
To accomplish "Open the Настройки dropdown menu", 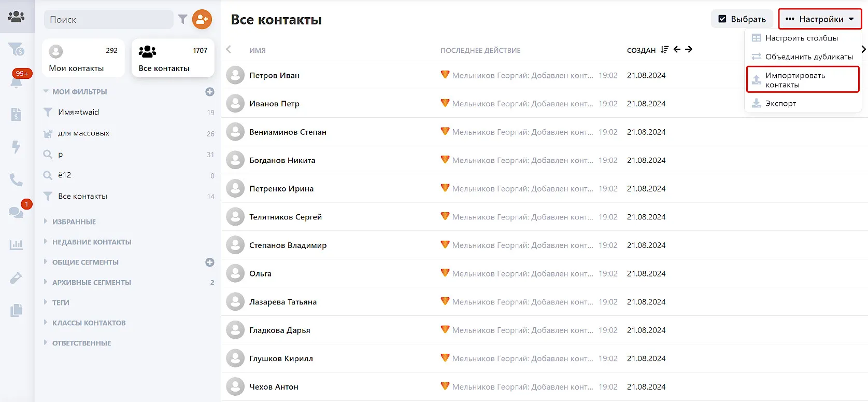I will (820, 19).
